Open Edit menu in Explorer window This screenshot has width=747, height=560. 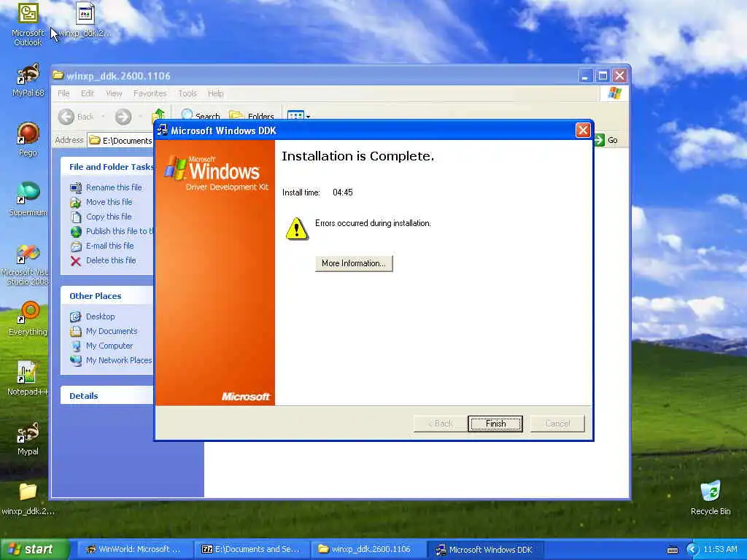coord(88,93)
